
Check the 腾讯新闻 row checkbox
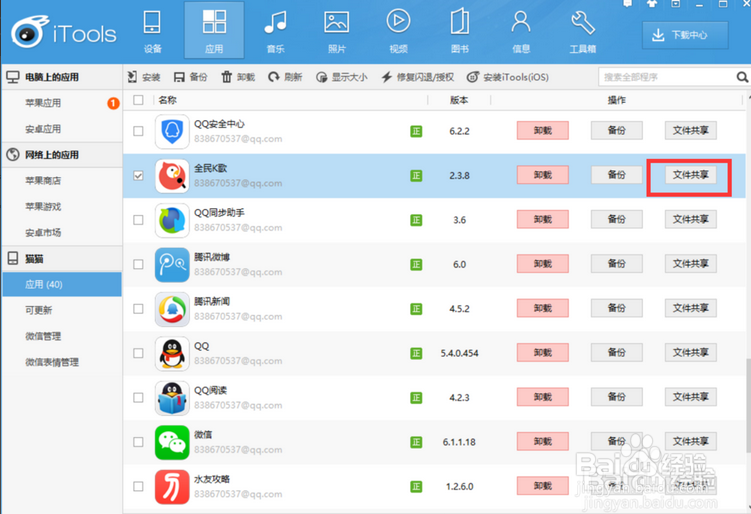click(138, 308)
